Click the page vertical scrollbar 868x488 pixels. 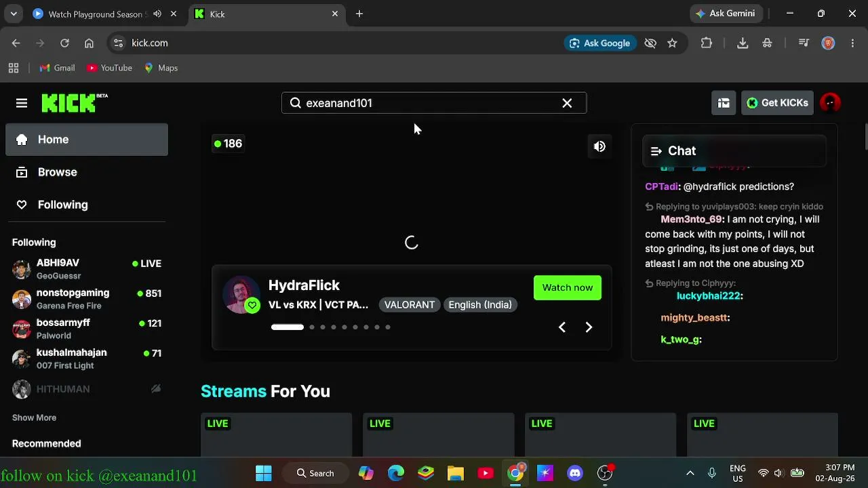click(x=865, y=136)
